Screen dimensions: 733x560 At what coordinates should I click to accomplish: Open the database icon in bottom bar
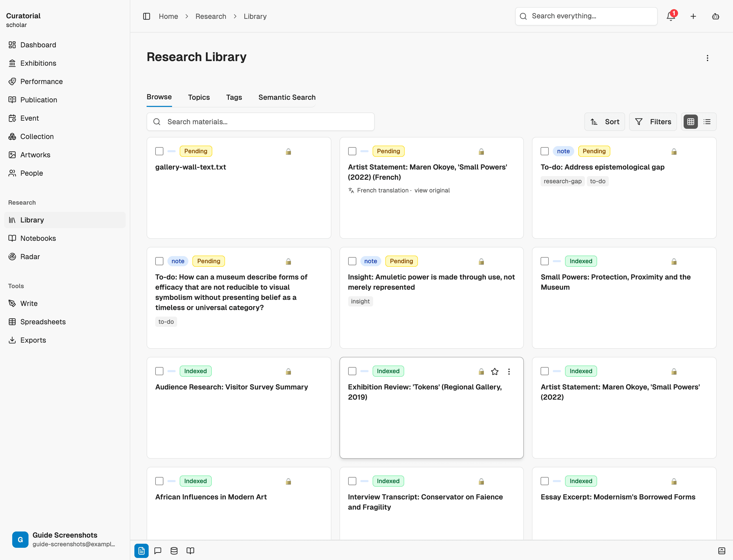point(174,551)
